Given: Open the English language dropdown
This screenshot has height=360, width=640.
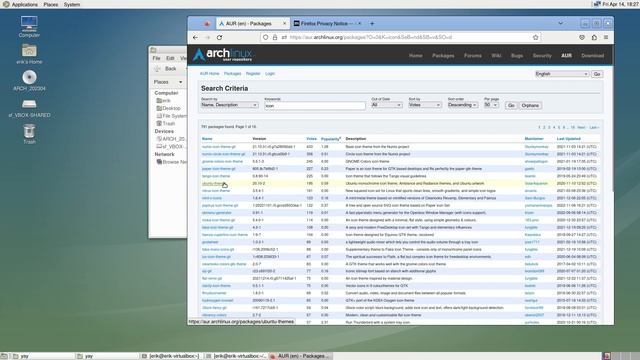Looking at the screenshot, I should click(x=562, y=74).
